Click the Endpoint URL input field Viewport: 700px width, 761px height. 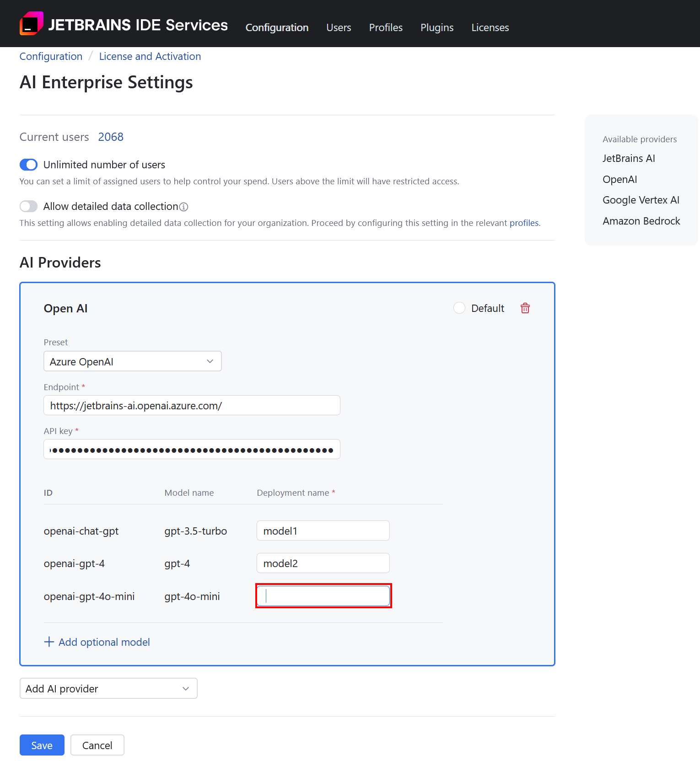pos(192,406)
